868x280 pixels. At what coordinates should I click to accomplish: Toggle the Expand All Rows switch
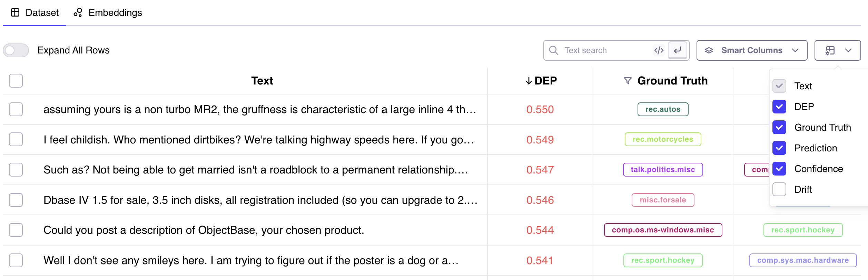pos(16,50)
